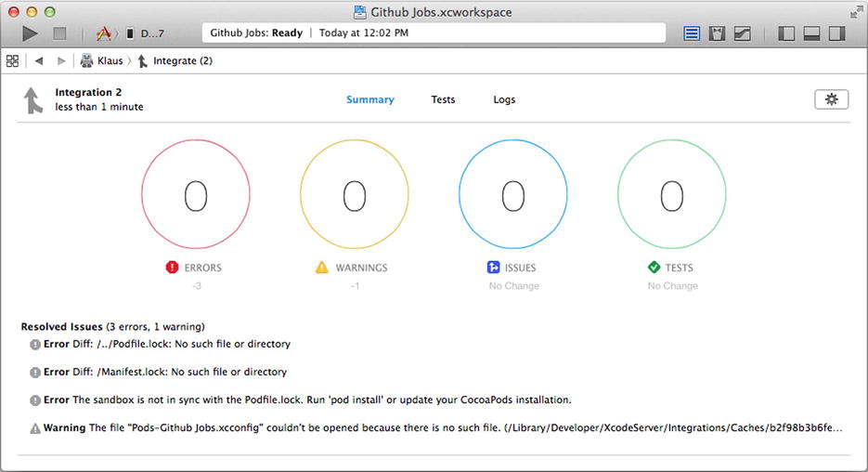The width and height of the screenshot is (868, 472).
Task: Click the "less than 1 minute" text
Action: coord(99,107)
